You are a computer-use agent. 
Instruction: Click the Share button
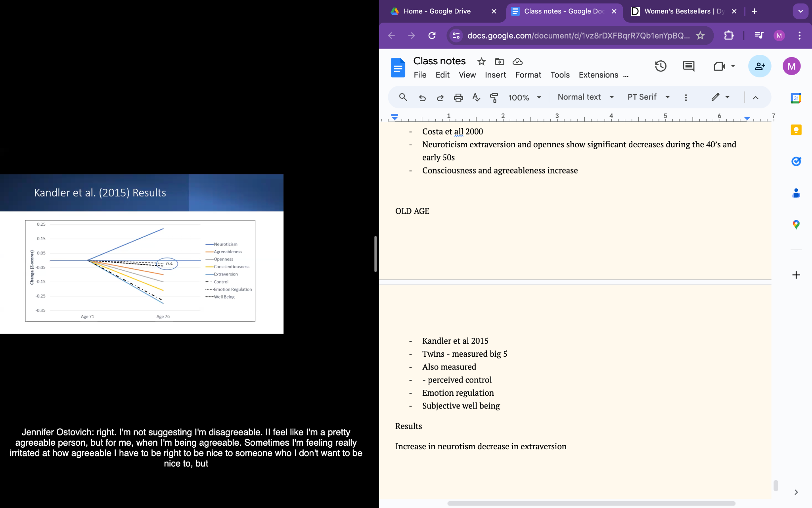click(x=759, y=66)
